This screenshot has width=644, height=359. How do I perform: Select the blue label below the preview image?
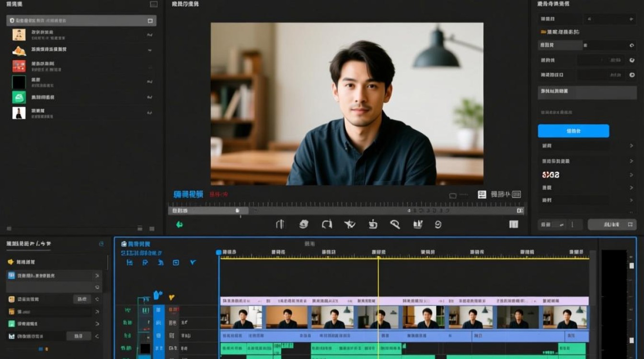click(x=188, y=194)
